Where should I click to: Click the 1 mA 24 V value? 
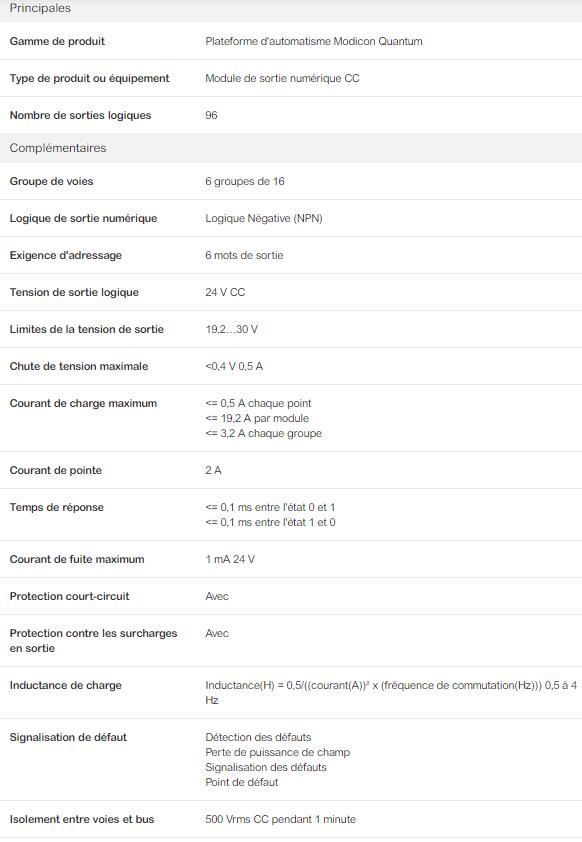[x=230, y=560]
